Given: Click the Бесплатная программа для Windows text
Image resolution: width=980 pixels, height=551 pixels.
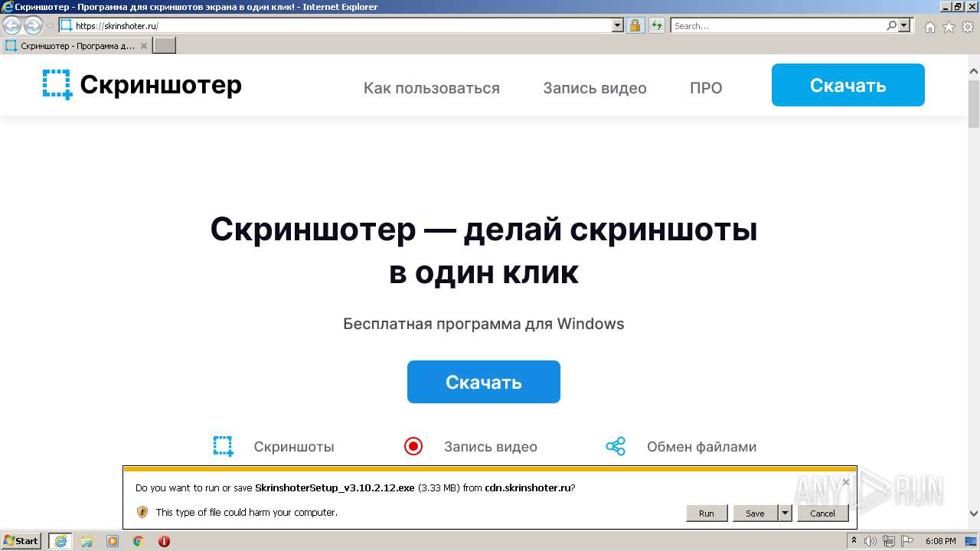Looking at the screenshot, I should tap(484, 324).
